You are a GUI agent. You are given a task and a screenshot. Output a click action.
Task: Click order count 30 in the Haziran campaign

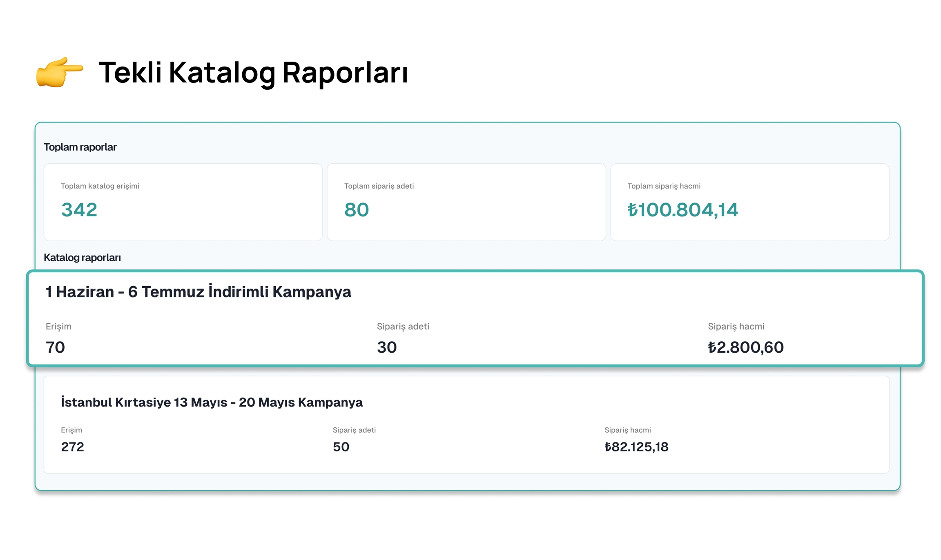(387, 347)
